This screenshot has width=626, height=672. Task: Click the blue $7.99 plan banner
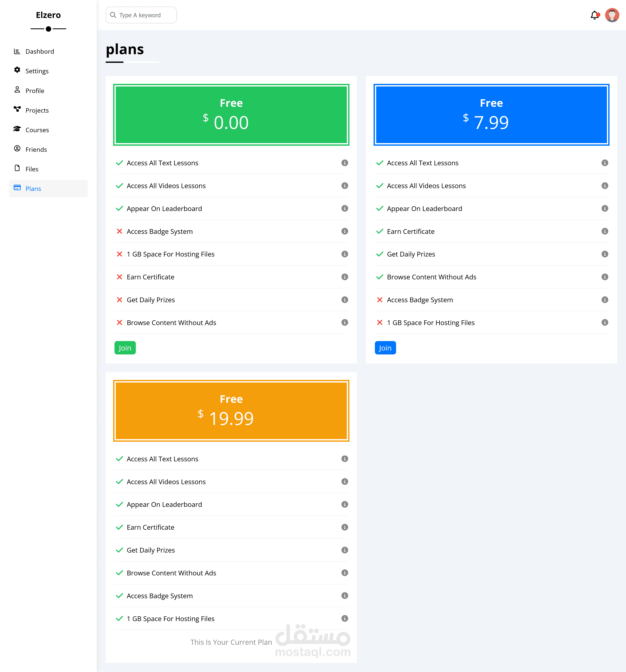click(x=491, y=115)
